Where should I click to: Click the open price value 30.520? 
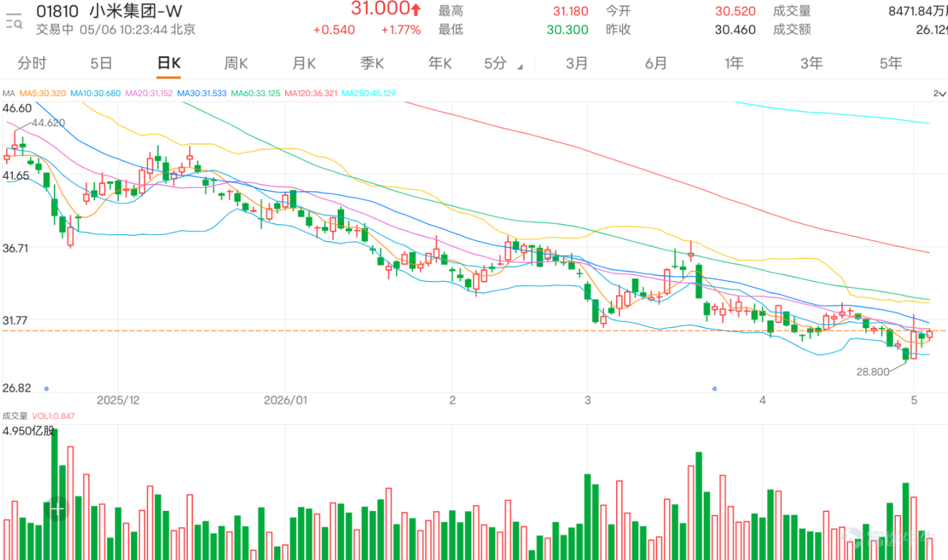point(735,11)
